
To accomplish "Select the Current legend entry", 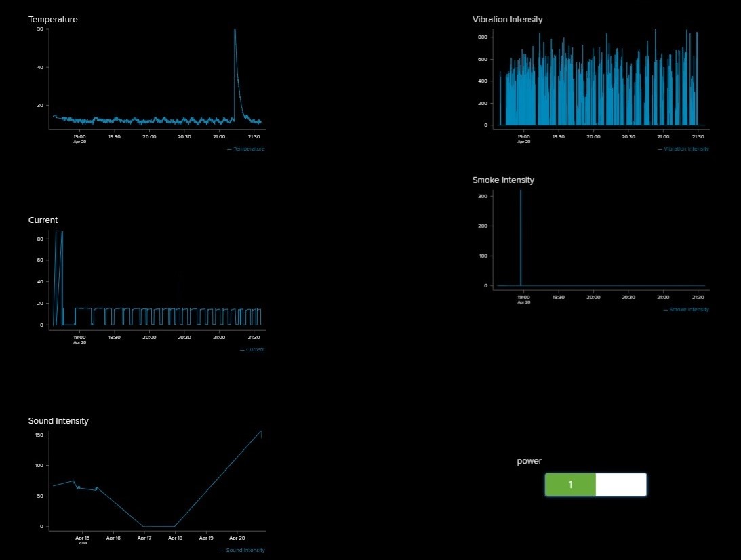I will coord(252,350).
